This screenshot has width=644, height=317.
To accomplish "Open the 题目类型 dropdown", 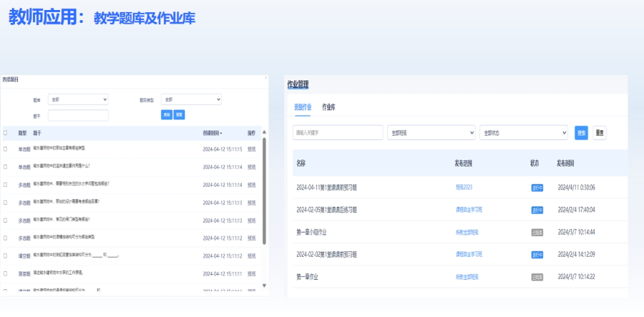I will click(x=191, y=99).
